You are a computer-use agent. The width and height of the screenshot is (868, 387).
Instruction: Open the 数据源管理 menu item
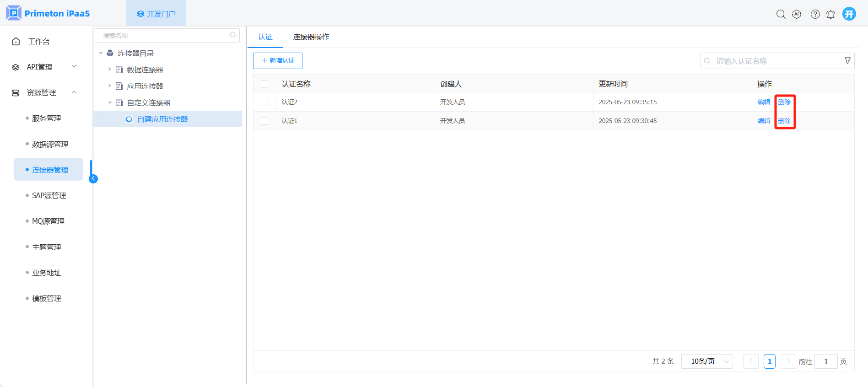50,145
